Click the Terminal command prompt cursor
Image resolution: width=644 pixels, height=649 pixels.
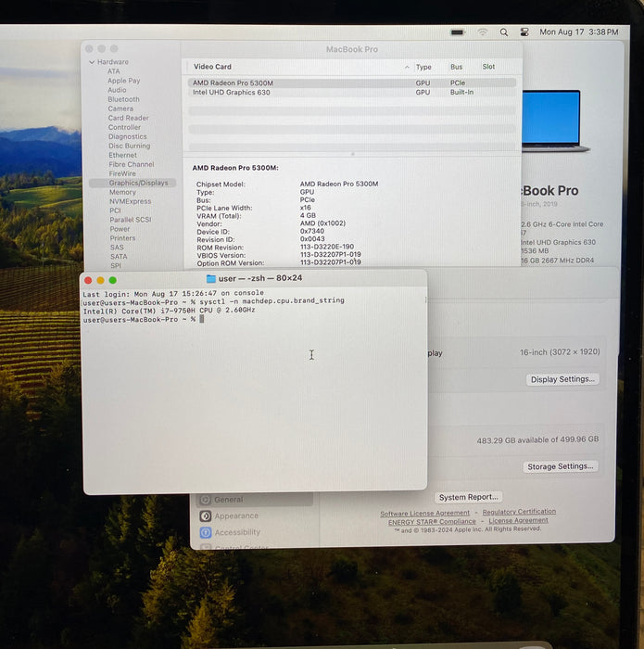click(x=202, y=319)
